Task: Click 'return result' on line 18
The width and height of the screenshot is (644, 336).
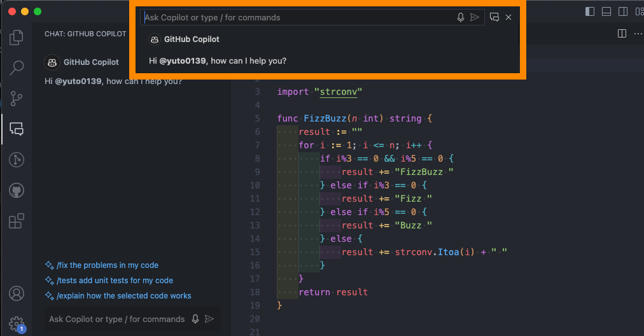Action: pos(333,292)
